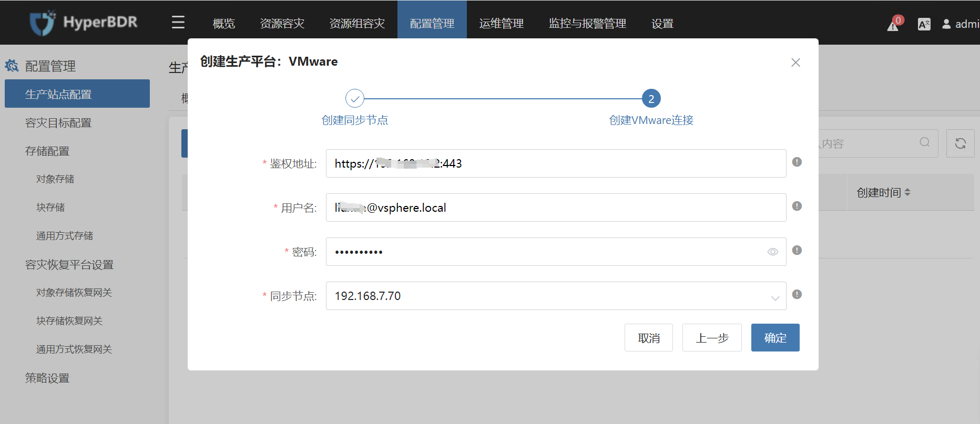Click the 确定 button
This screenshot has height=424, width=980.
(x=775, y=338)
